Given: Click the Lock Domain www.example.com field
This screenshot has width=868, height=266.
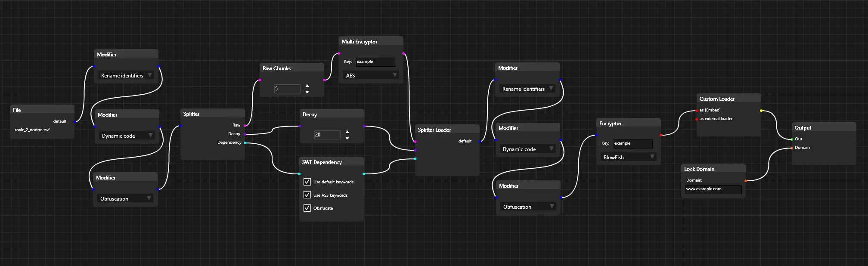Looking at the screenshot, I should pos(713,189).
